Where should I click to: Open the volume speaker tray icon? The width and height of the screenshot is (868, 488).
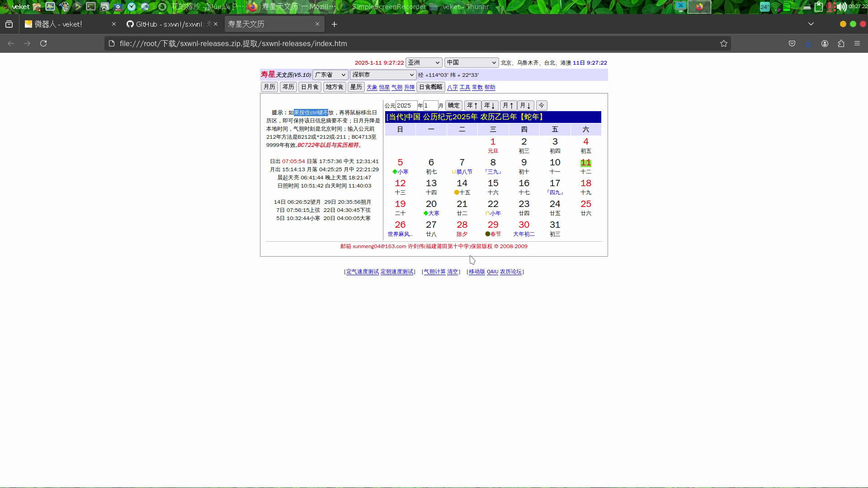coord(842,7)
